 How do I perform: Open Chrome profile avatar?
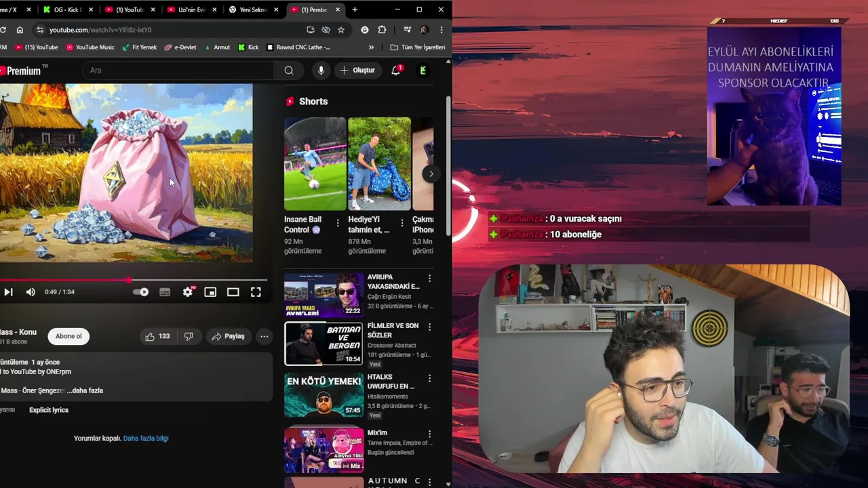(424, 30)
